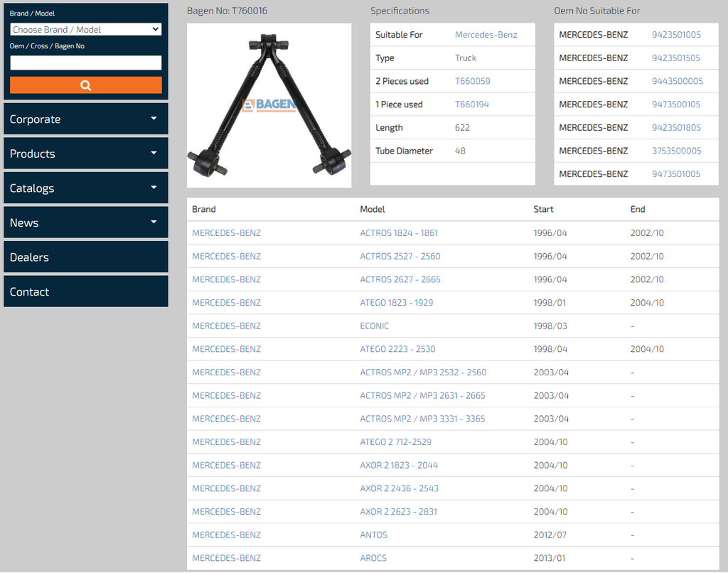This screenshot has height=573, width=728.
Task: Open the Contact page
Action: (86, 291)
